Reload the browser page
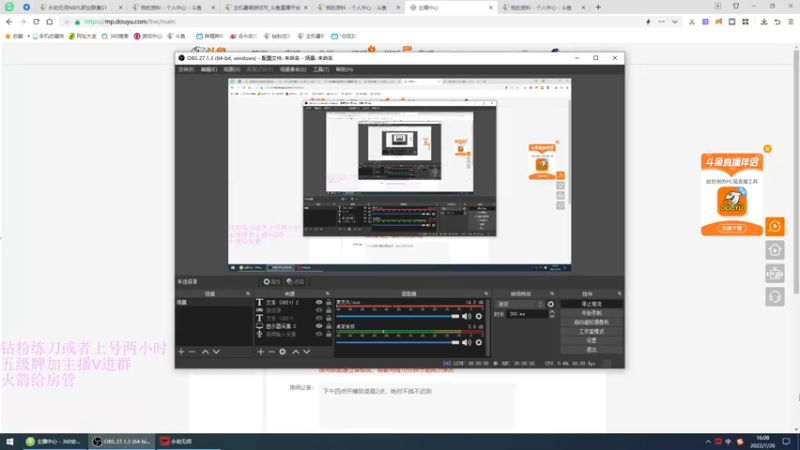Image resolution: width=800 pixels, height=450 pixels. (x=36, y=22)
